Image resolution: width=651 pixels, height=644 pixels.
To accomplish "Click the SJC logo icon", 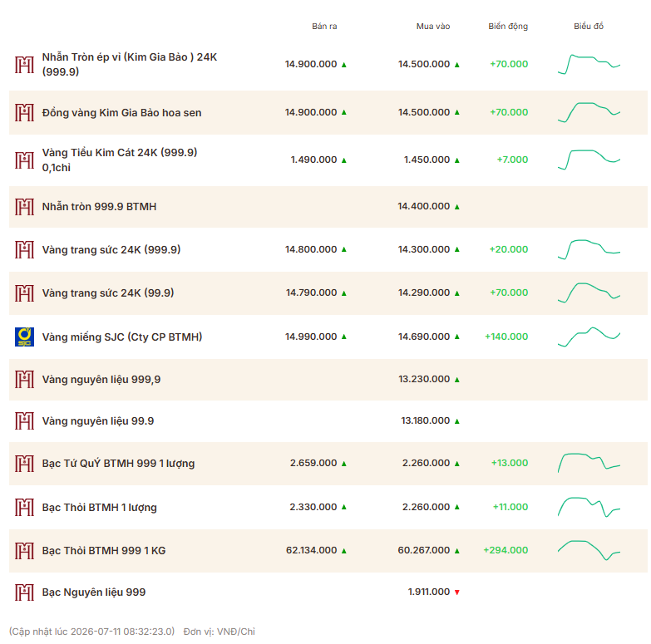I will (24, 337).
